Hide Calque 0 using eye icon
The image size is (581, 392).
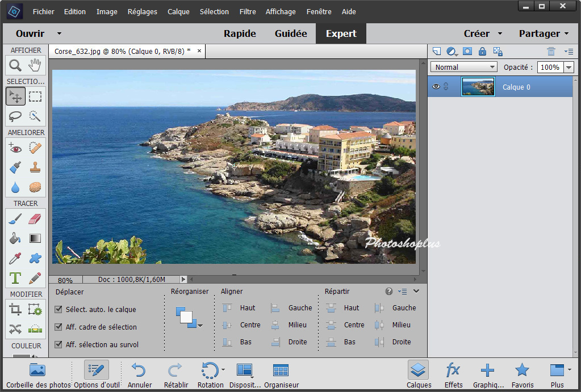pos(436,87)
